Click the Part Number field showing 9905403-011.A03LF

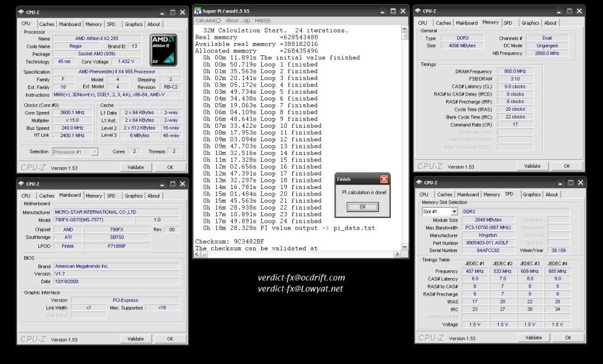(486, 243)
